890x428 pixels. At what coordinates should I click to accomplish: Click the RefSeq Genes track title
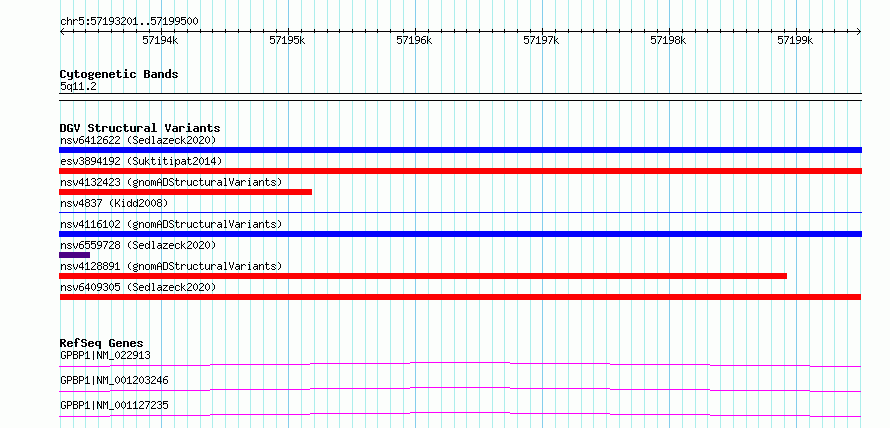coord(101,343)
